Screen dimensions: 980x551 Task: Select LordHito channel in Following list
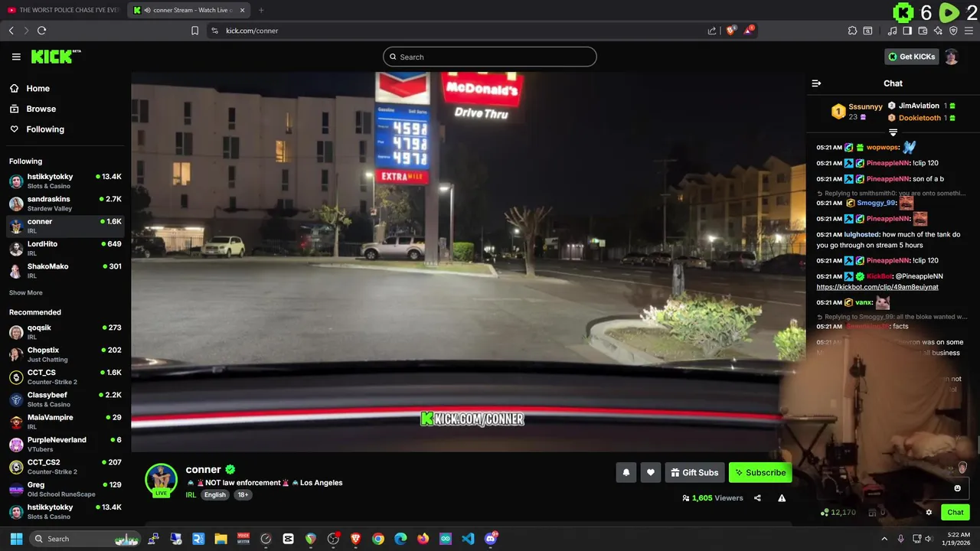pos(65,248)
